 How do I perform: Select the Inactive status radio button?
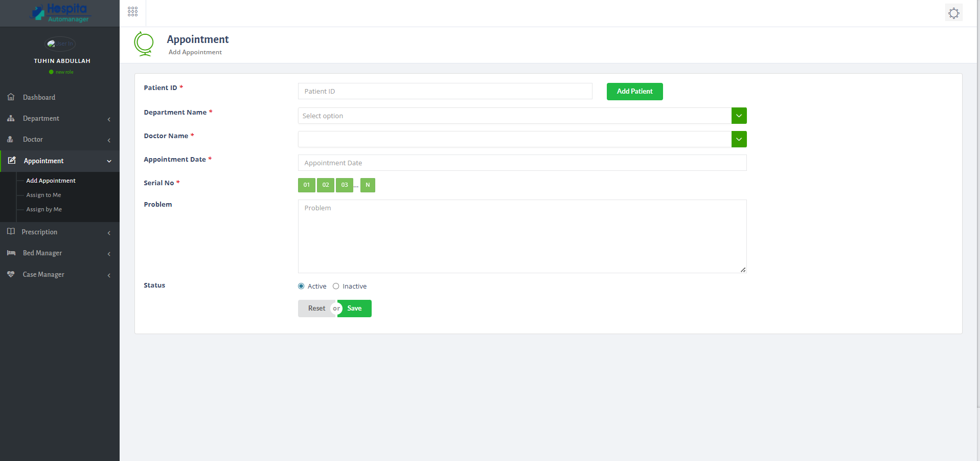click(x=336, y=286)
